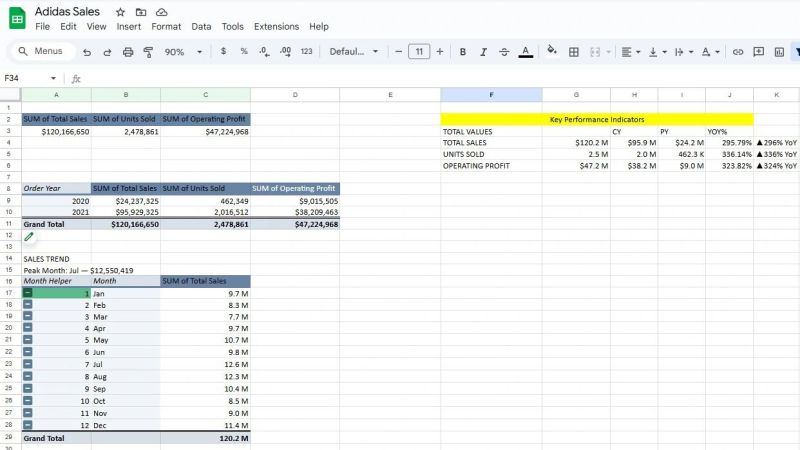Toggle bold formatting

pos(463,52)
